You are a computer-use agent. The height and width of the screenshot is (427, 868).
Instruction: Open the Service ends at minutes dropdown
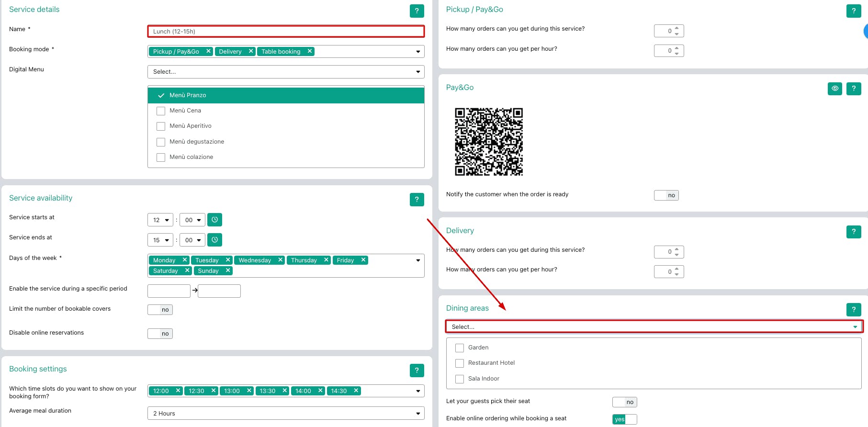coord(192,240)
